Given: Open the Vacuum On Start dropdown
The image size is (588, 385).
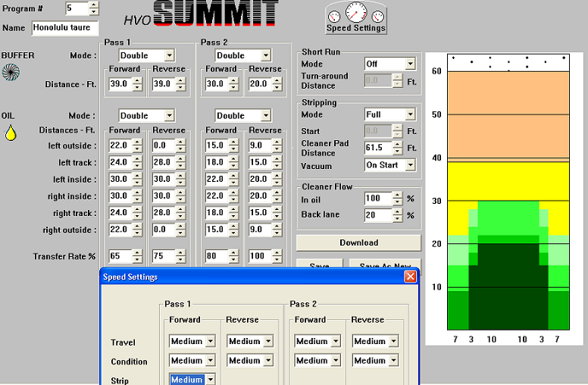Looking at the screenshot, I should pos(410,164).
